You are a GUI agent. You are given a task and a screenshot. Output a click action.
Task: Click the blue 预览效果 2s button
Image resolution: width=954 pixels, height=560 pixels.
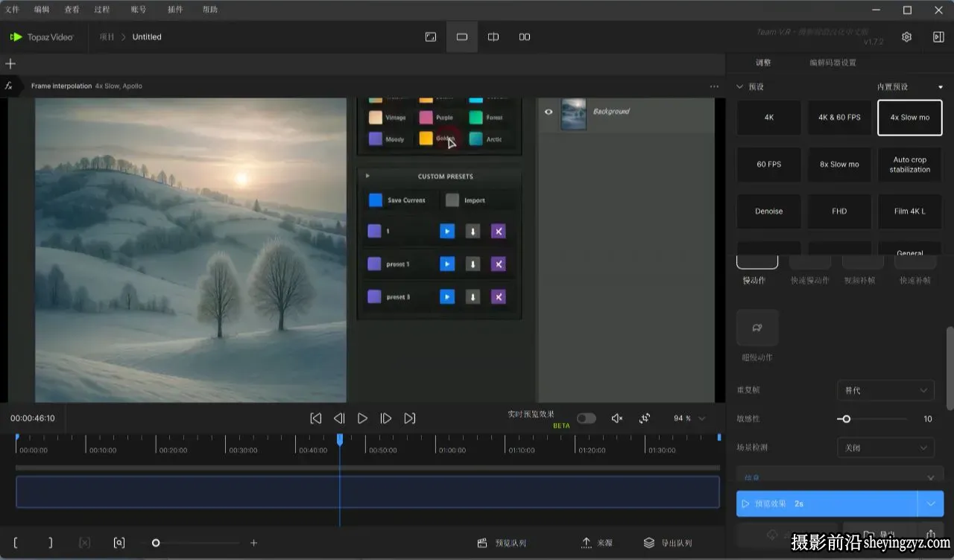tap(827, 503)
